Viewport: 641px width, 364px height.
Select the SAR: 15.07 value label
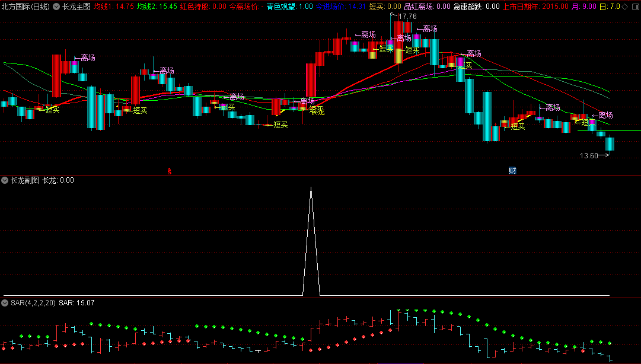click(76, 303)
